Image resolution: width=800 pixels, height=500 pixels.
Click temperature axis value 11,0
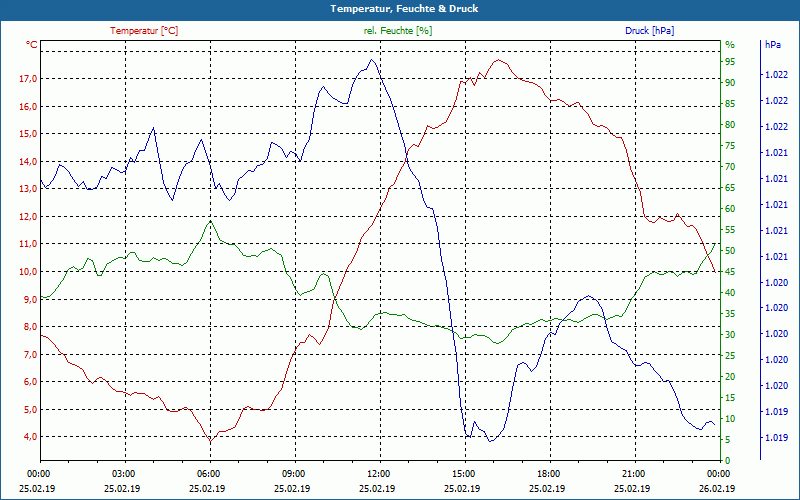pyautogui.click(x=28, y=244)
